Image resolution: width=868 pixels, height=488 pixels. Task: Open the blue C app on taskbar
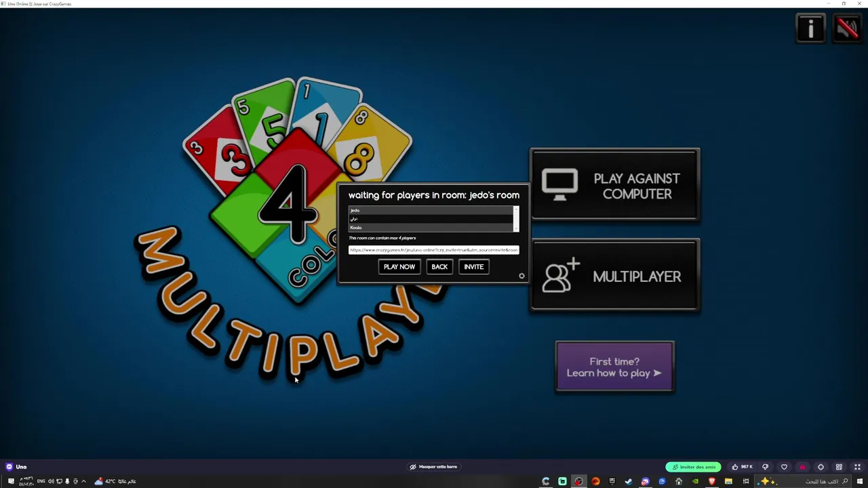tap(545, 481)
